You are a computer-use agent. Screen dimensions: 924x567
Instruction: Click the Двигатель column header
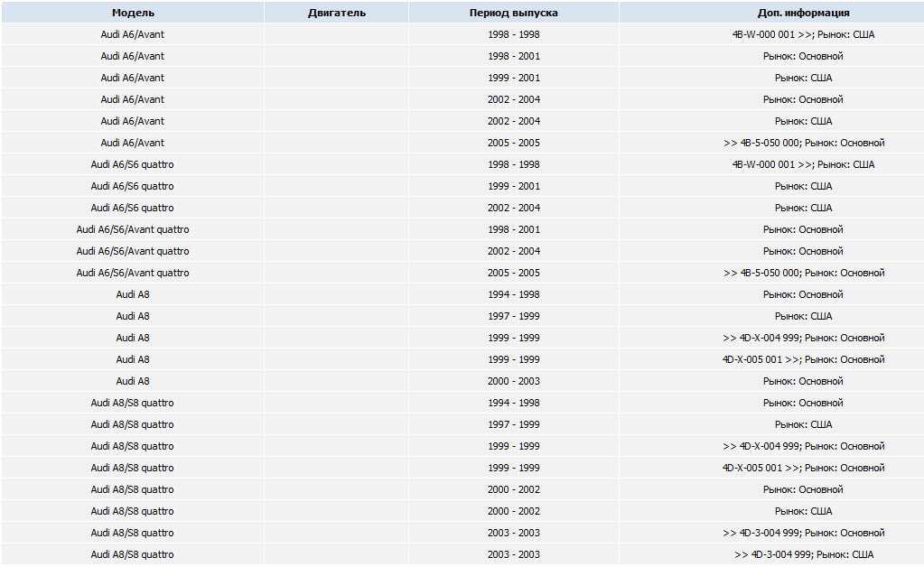pyautogui.click(x=336, y=13)
